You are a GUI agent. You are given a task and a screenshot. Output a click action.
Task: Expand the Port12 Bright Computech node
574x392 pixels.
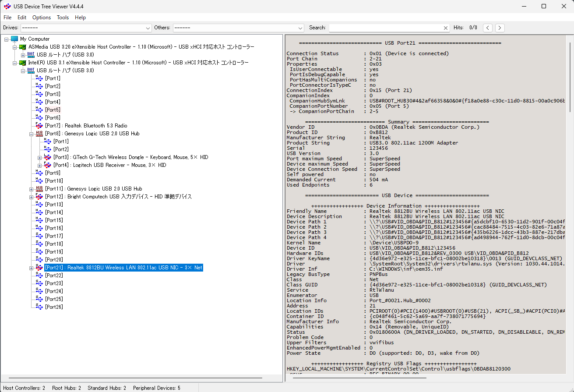click(32, 197)
